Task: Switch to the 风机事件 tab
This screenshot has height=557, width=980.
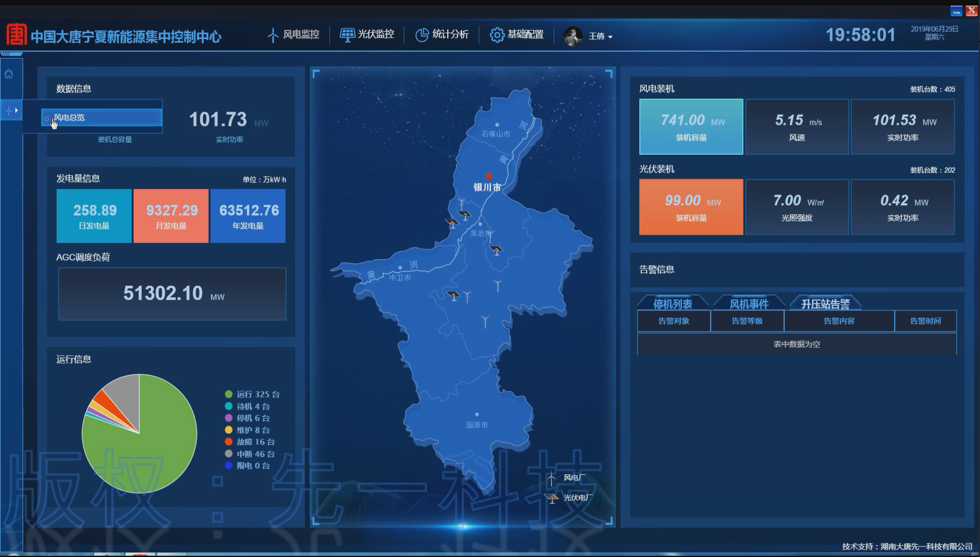Action: click(749, 304)
